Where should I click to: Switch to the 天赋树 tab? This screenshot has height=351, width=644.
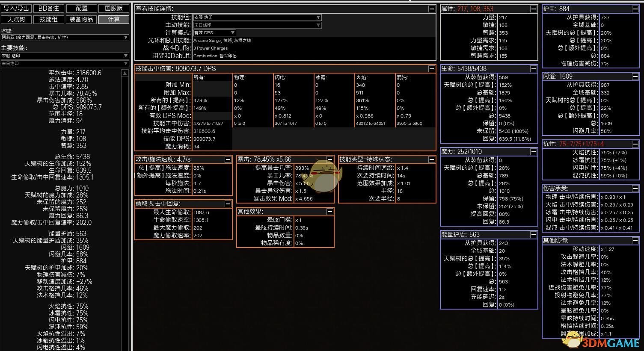pyautogui.click(x=16, y=19)
